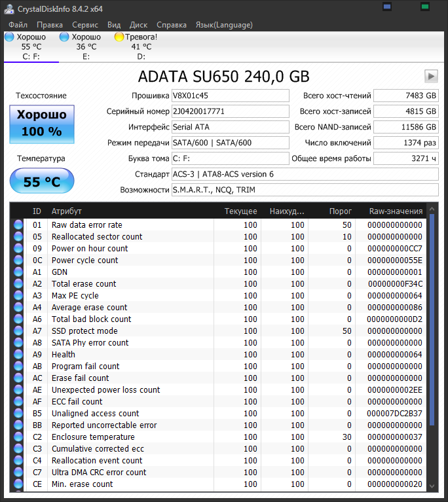Click the blue status icon for disk E:
The width and height of the screenshot is (448, 502).
64,37
